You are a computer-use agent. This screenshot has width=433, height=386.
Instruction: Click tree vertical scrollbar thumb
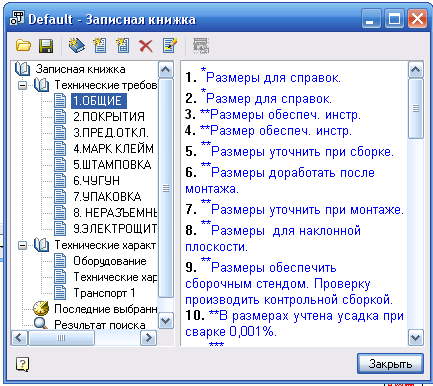165,188
